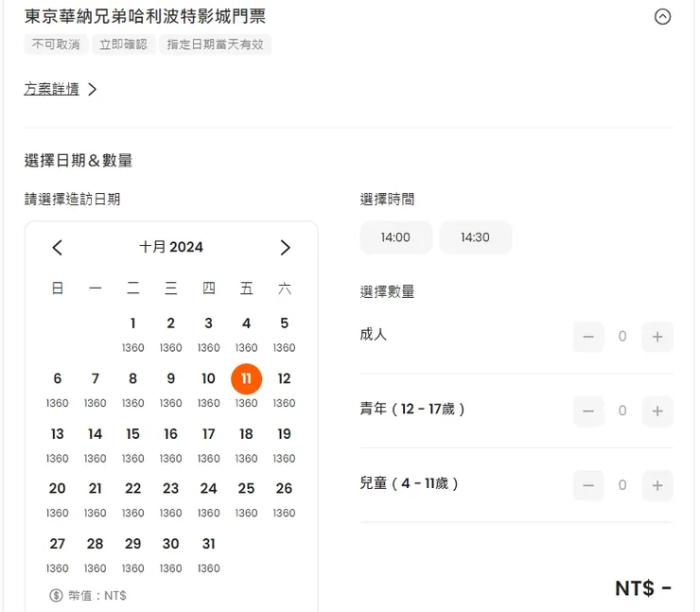Click the currency coin icon near 幣值
The width and height of the screenshot is (700, 612).
click(x=56, y=595)
